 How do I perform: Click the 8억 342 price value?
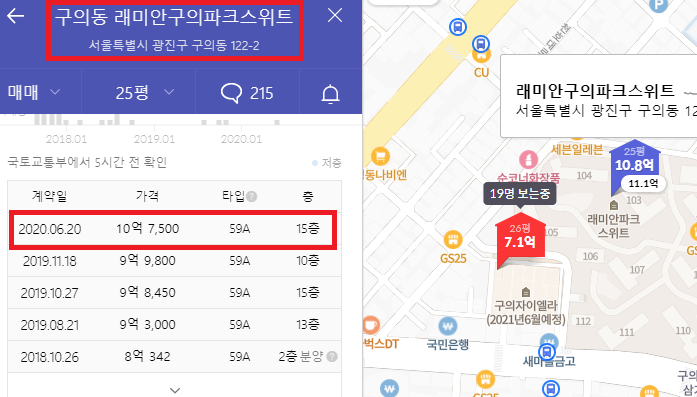click(x=148, y=357)
